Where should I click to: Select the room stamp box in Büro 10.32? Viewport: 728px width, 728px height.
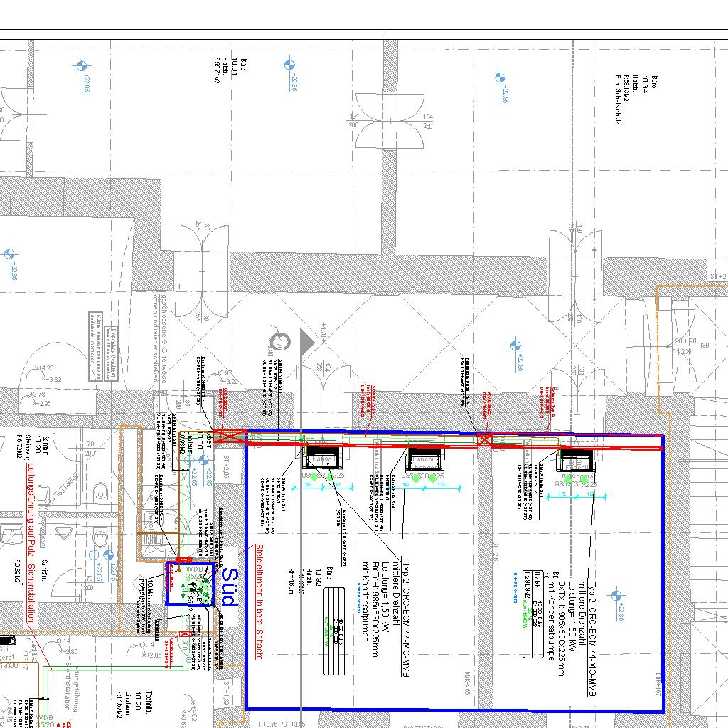[x=338, y=645]
